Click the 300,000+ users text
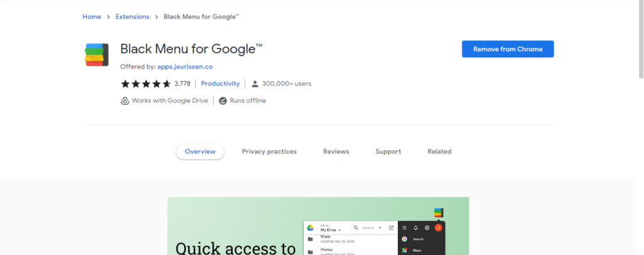 287,84
